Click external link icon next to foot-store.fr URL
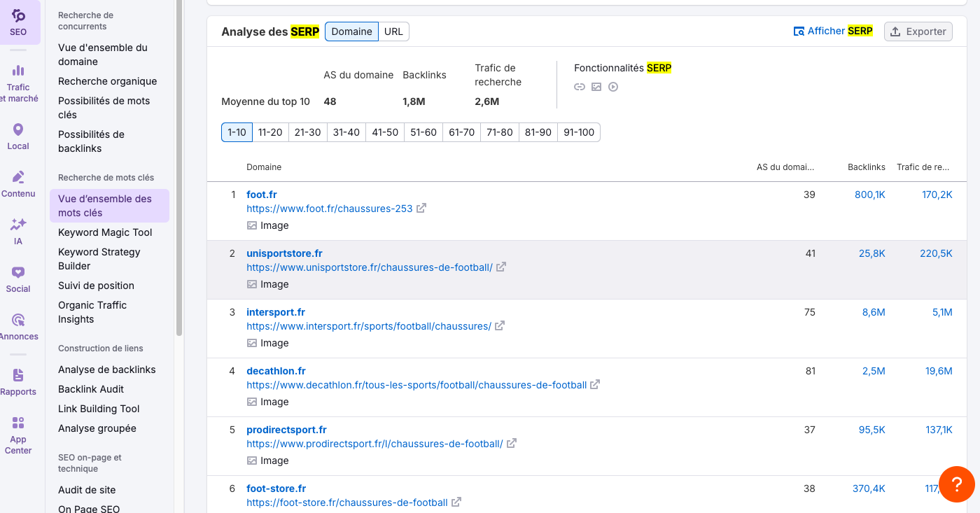980x513 pixels. [x=456, y=503]
